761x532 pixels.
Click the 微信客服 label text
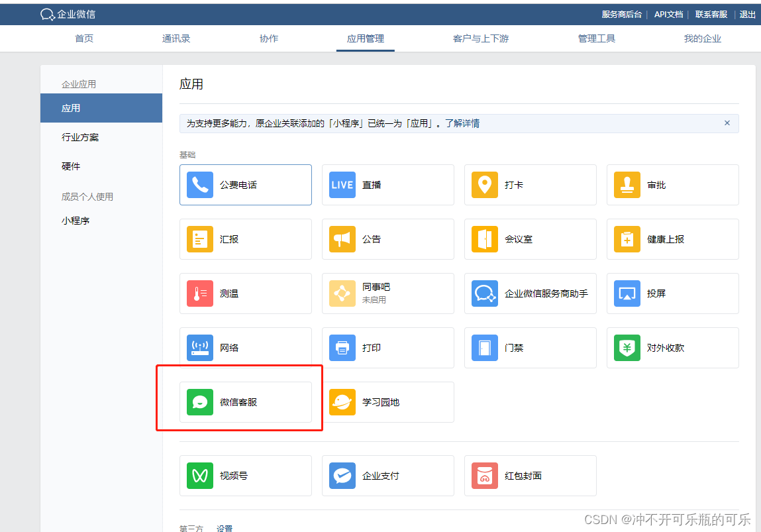pyautogui.click(x=238, y=402)
